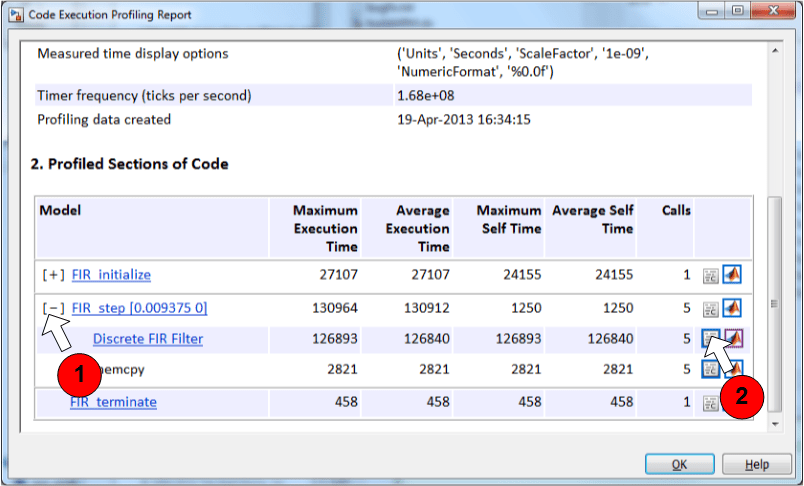Click the report scrollbar up arrow
The image size is (804, 486).
coord(775,51)
